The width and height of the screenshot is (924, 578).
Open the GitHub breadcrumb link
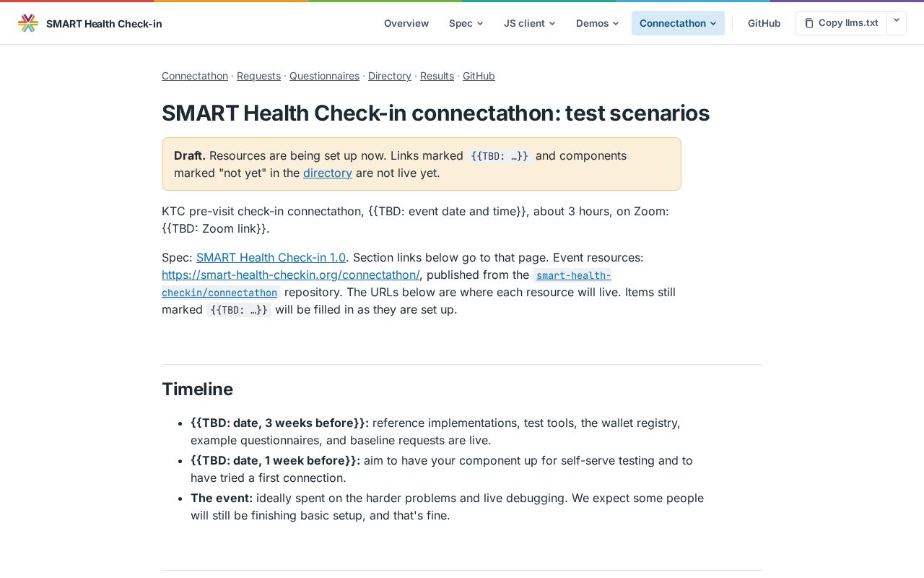479,76
